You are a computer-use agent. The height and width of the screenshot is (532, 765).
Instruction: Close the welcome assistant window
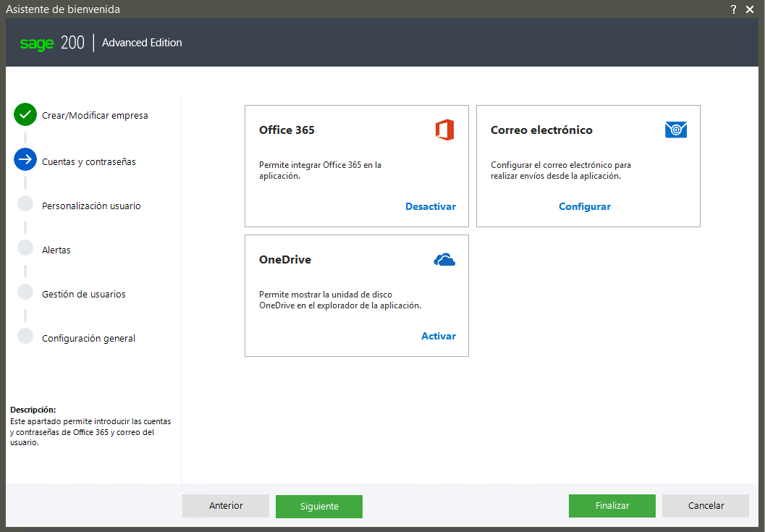750,9
